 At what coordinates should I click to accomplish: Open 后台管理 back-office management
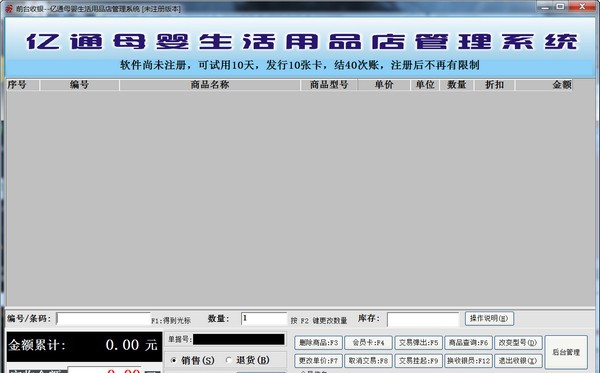point(566,352)
